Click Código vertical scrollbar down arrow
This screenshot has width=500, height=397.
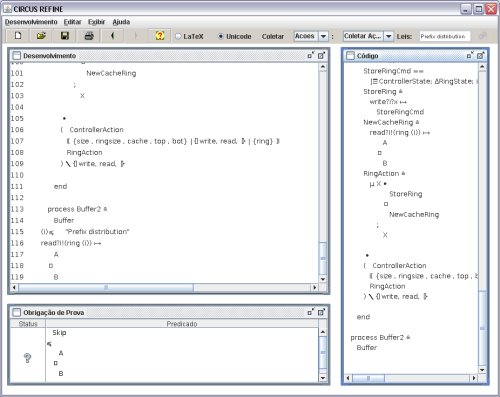point(482,370)
